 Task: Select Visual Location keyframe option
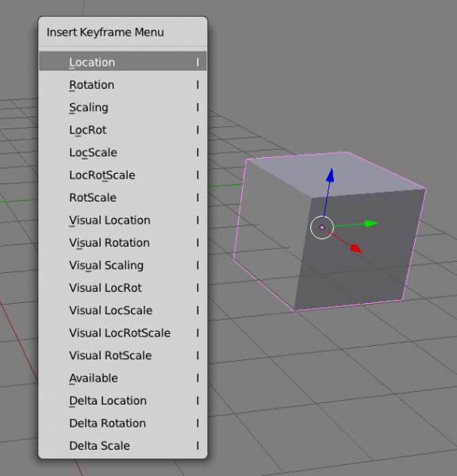pyautogui.click(x=123, y=220)
